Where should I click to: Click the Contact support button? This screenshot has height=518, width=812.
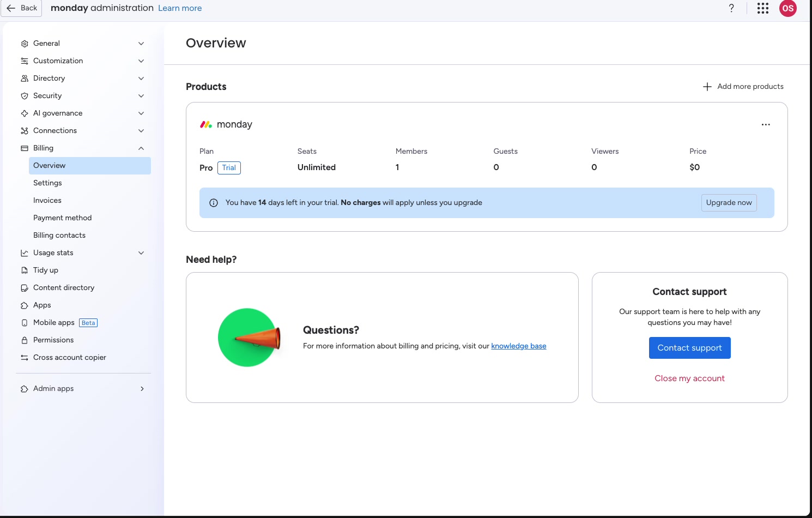(689, 348)
